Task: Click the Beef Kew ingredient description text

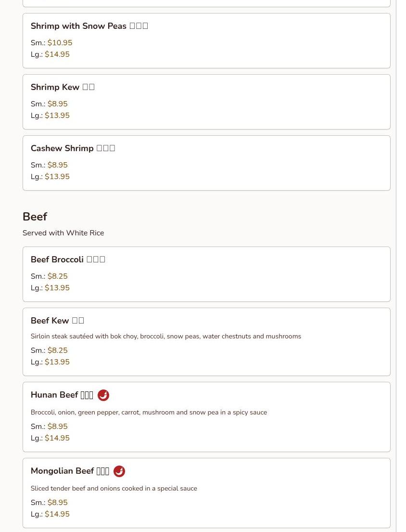Action: (x=166, y=336)
